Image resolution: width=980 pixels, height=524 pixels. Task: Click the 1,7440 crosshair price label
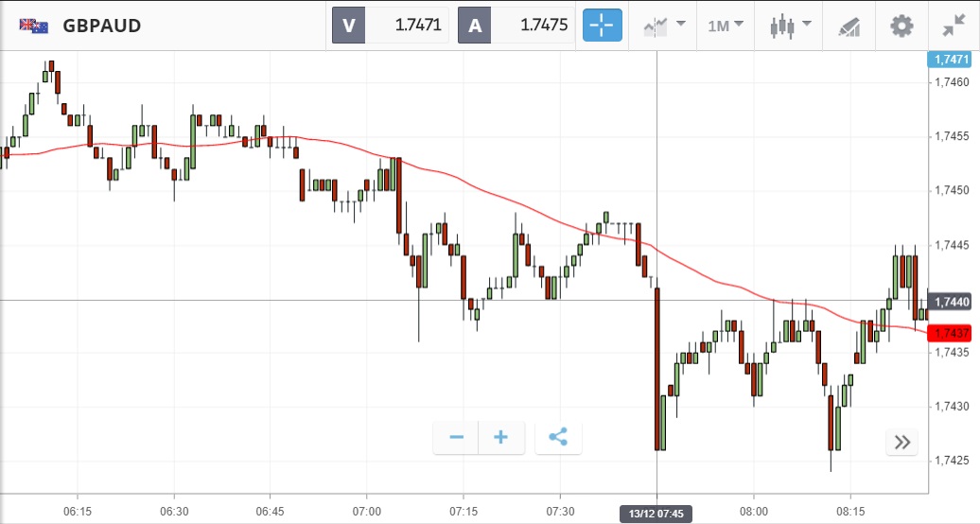pyautogui.click(x=952, y=302)
